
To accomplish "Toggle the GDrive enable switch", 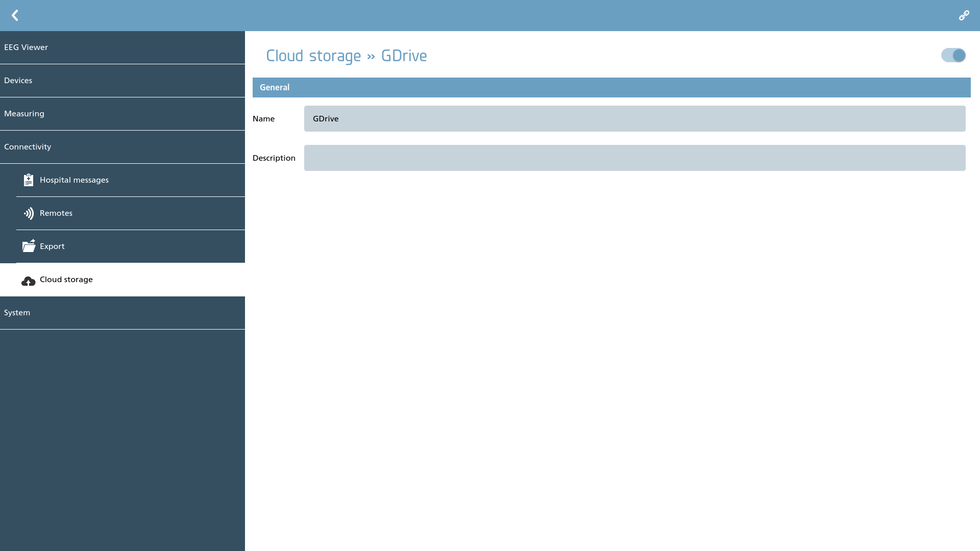I will (953, 55).
